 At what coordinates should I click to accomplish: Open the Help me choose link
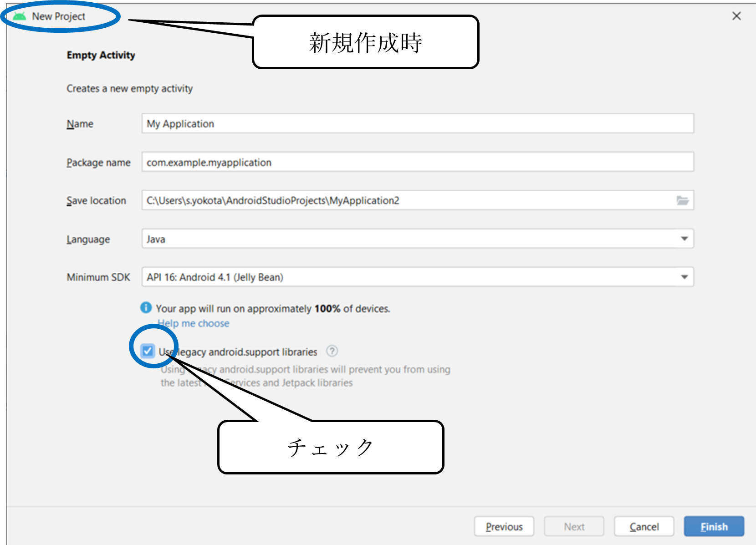(194, 323)
